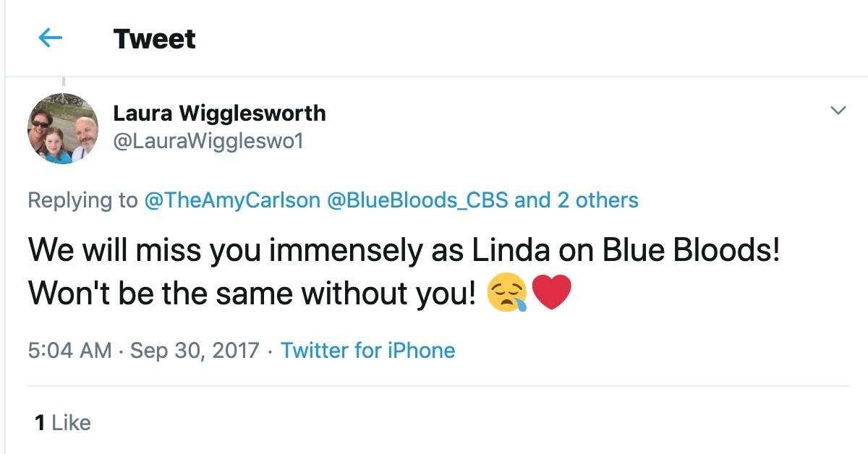868x454 pixels.
Task: Click the 5:04 AM tweet timestamp
Action: point(69,351)
